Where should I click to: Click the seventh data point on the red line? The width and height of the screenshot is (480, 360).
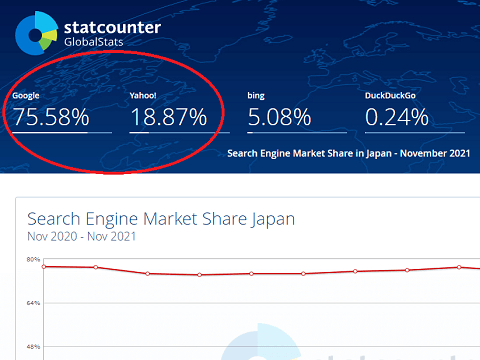pos(355,271)
